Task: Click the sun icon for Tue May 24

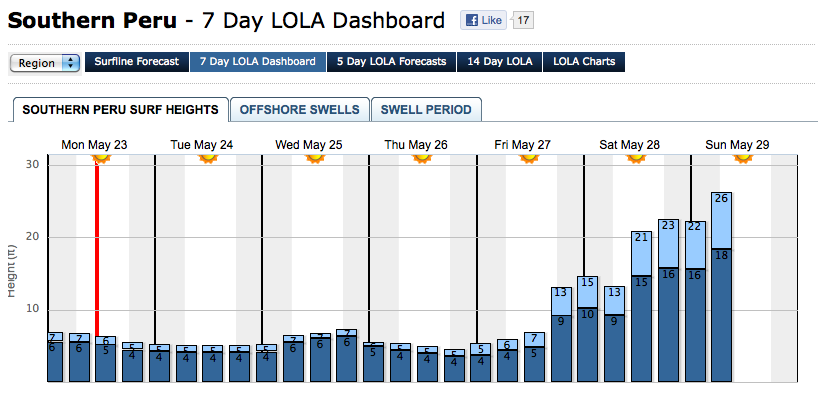Action: [208, 159]
